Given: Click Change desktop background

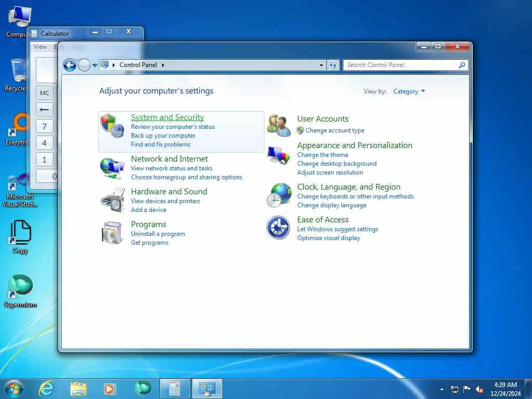Looking at the screenshot, I should [x=337, y=164].
